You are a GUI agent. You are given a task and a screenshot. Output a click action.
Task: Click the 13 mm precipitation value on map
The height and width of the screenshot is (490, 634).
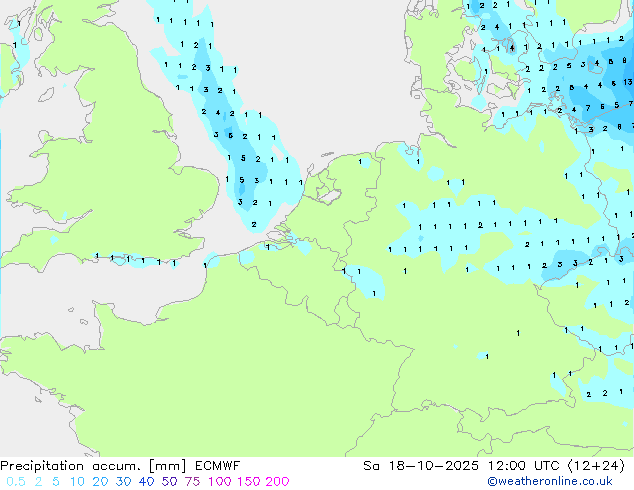[x=628, y=82]
